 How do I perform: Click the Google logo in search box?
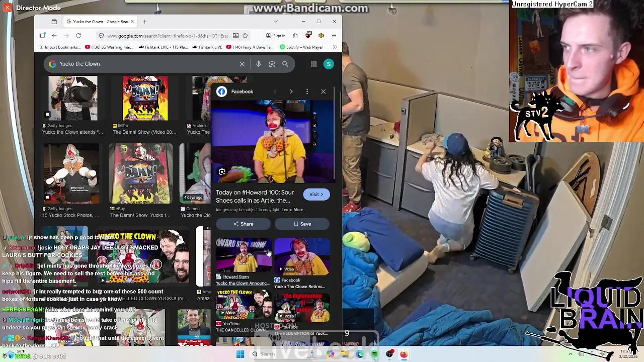(x=52, y=64)
